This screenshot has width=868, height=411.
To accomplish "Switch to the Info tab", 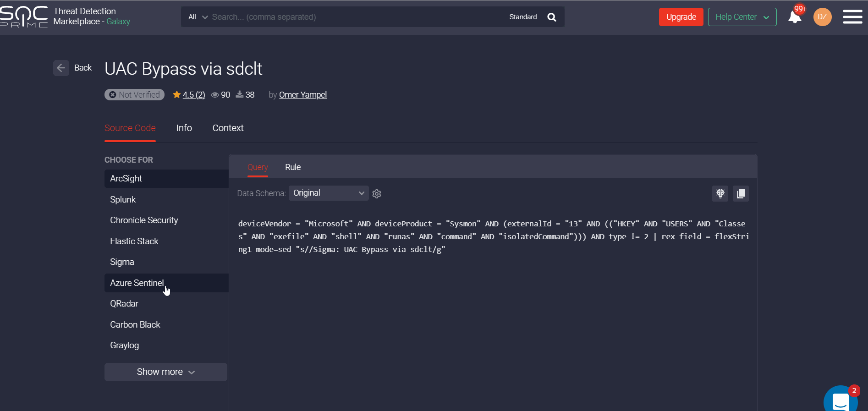I will pyautogui.click(x=184, y=128).
